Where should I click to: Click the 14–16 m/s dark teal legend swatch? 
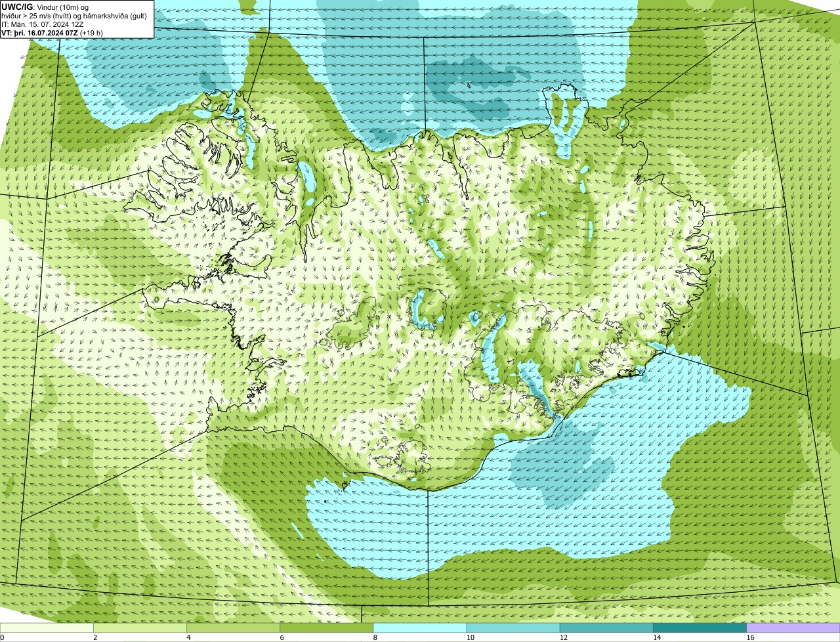click(x=700, y=628)
